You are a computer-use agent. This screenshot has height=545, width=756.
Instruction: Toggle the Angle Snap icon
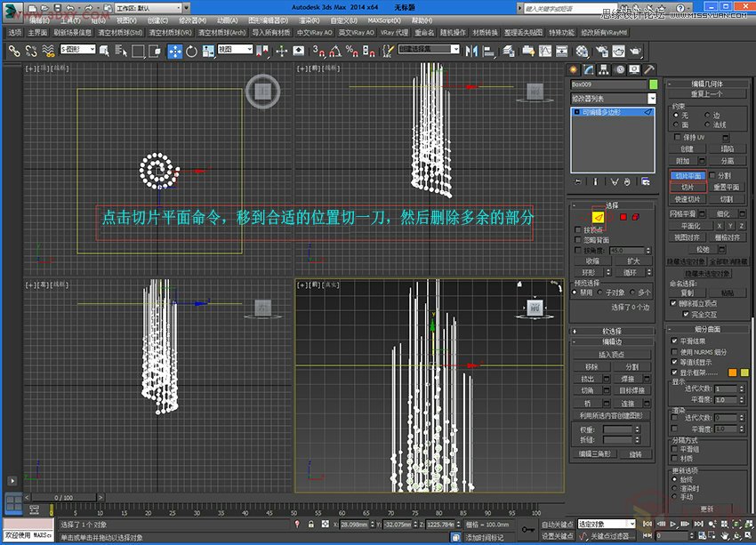tap(335, 51)
